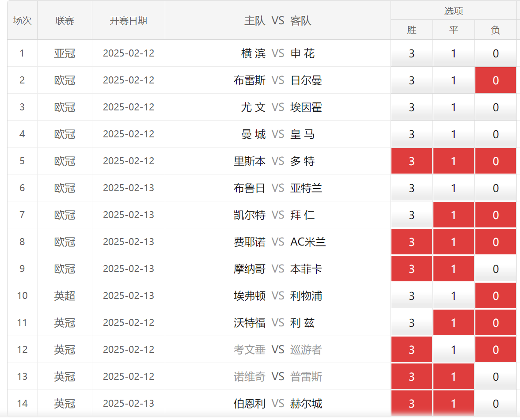The width and height of the screenshot is (520, 420).
Task: Deselect 胜 (3) for 摩纳哥 VS 本菲卡
Action: coord(412,269)
